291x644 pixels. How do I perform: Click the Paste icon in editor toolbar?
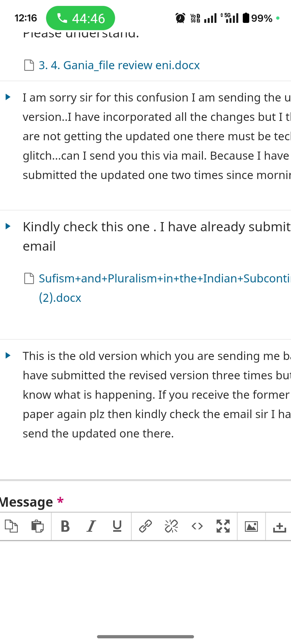tap(37, 526)
